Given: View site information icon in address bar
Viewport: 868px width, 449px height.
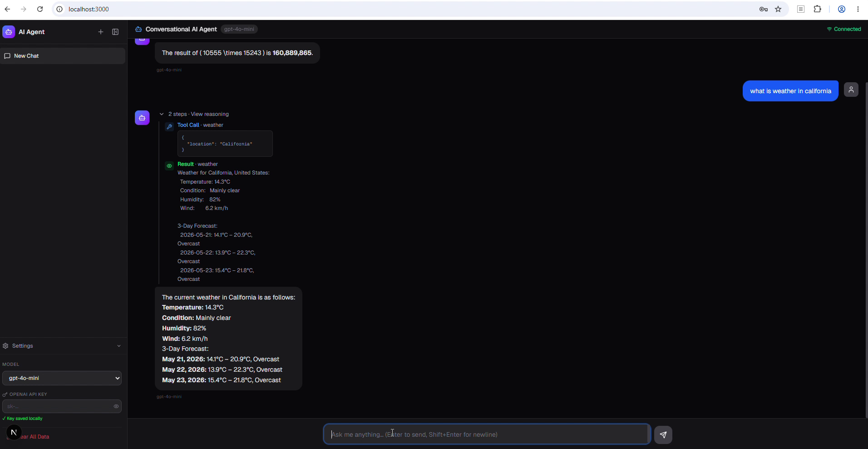Looking at the screenshot, I should tap(59, 9).
